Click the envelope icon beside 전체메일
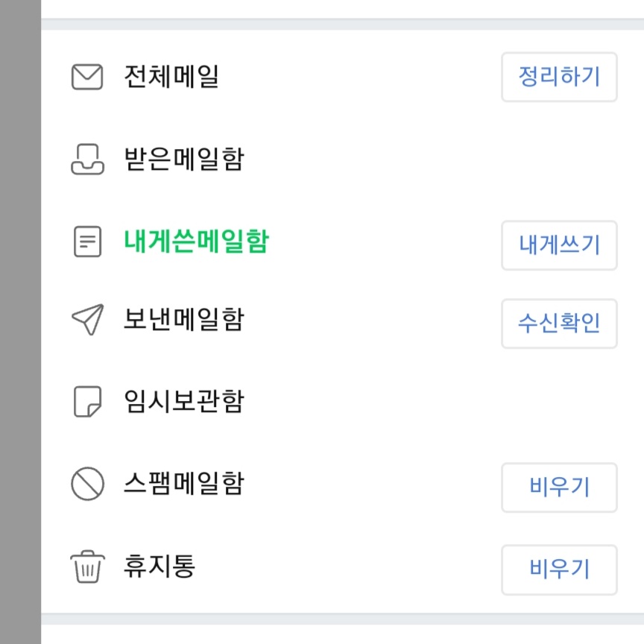This screenshot has width=644, height=644. (87, 78)
